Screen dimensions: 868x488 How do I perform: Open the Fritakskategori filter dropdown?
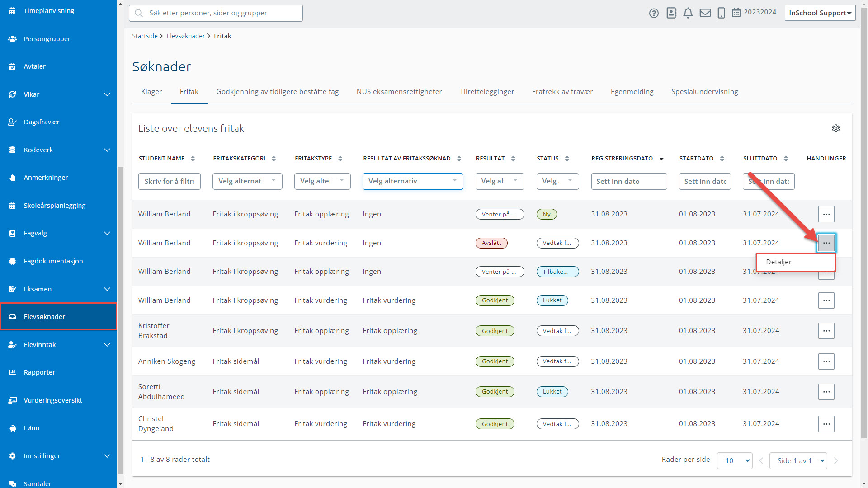click(x=247, y=181)
